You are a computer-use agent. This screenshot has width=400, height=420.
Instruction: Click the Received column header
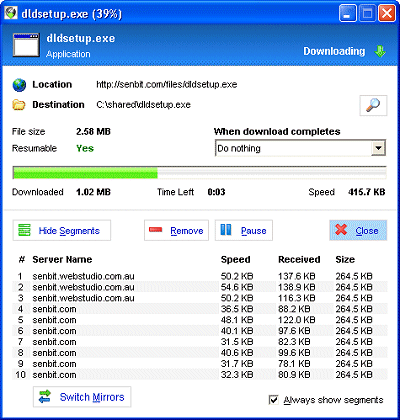click(x=299, y=260)
